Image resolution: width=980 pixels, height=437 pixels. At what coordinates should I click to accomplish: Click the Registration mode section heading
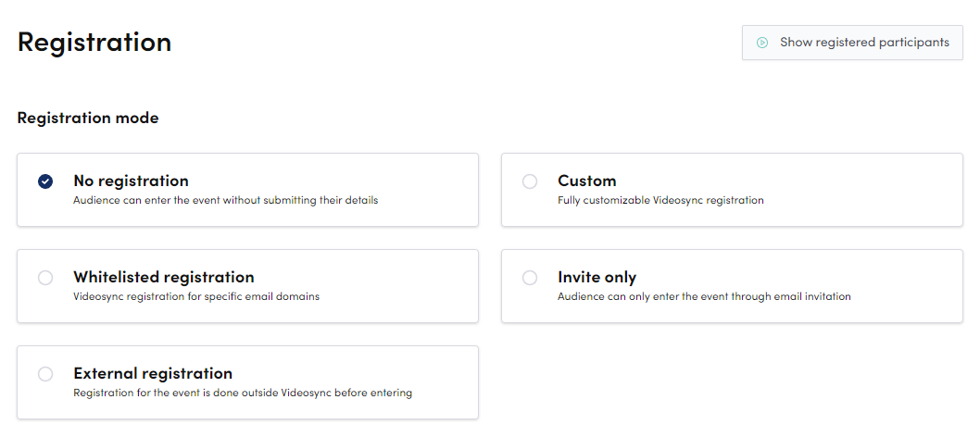[x=88, y=118]
